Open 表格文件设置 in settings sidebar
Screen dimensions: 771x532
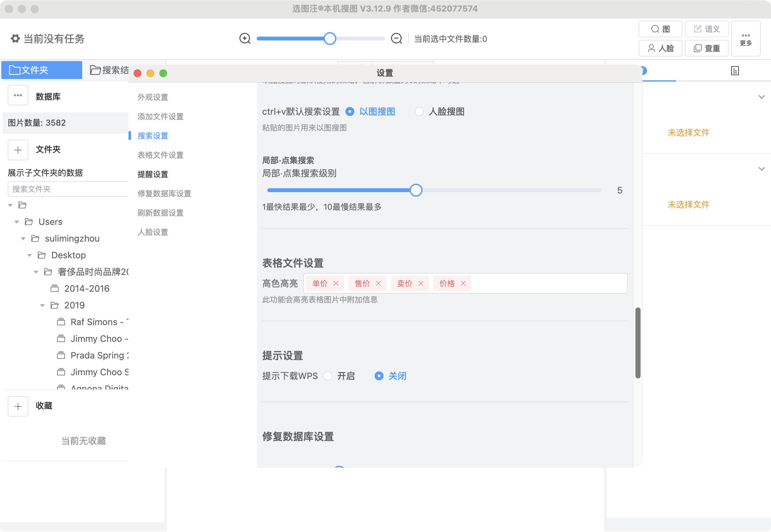point(161,155)
